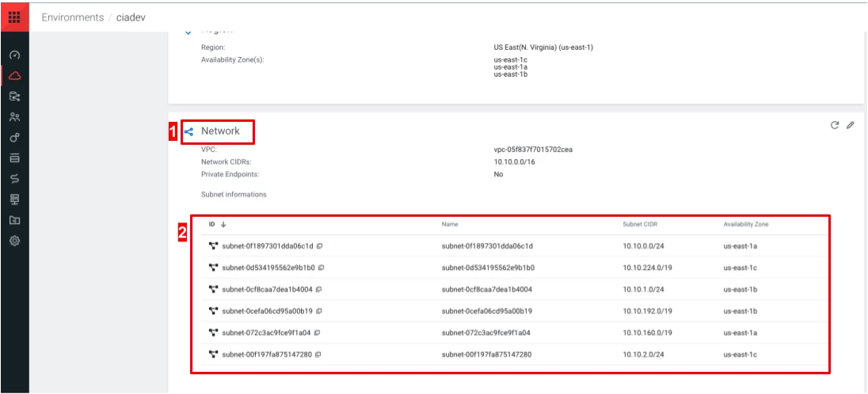
Task: Select the red cloud Environments sidebar icon
Action: click(15, 76)
